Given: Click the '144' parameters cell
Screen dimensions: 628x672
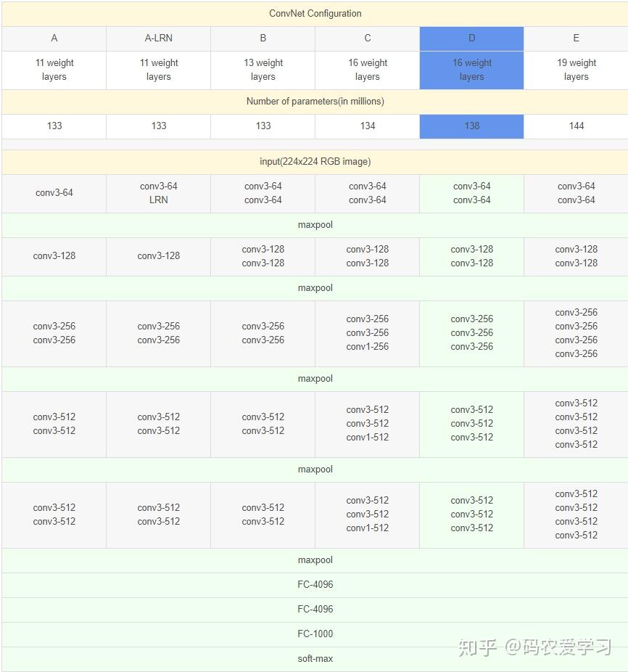Looking at the screenshot, I should (576, 126).
